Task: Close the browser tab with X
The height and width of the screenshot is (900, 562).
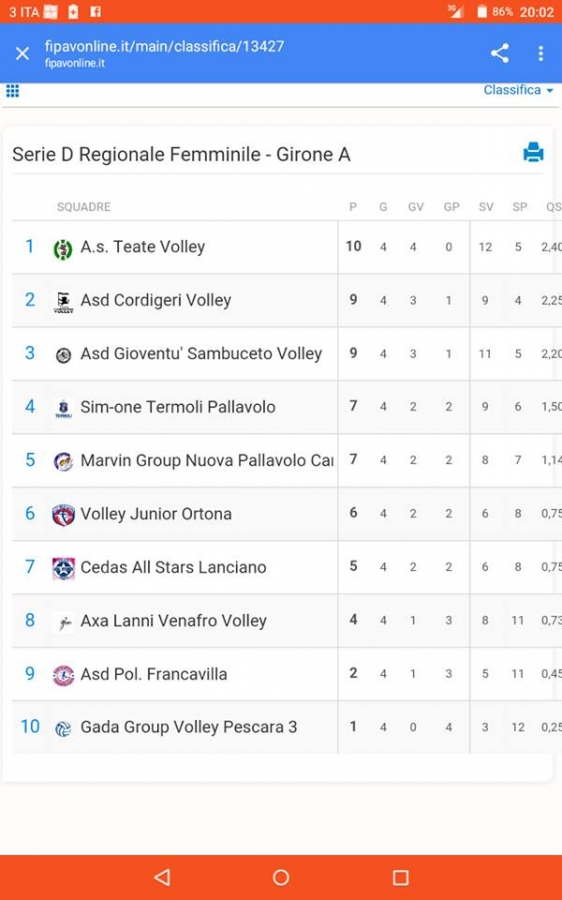Action: [x=22, y=53]
